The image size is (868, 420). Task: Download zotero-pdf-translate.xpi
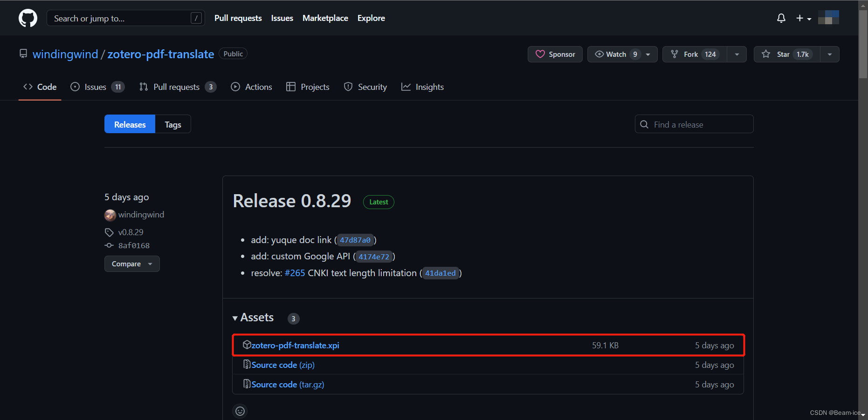coord(295,345)
